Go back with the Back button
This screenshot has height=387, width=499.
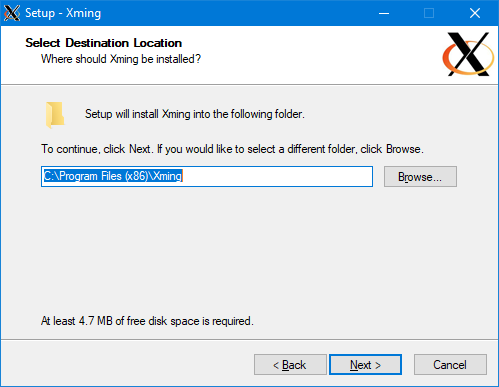[x=290, y=365]
